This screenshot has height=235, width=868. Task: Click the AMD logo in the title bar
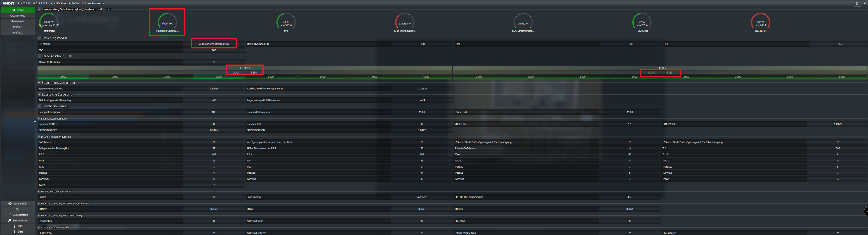pyautogui.click(x=8, y=3)
